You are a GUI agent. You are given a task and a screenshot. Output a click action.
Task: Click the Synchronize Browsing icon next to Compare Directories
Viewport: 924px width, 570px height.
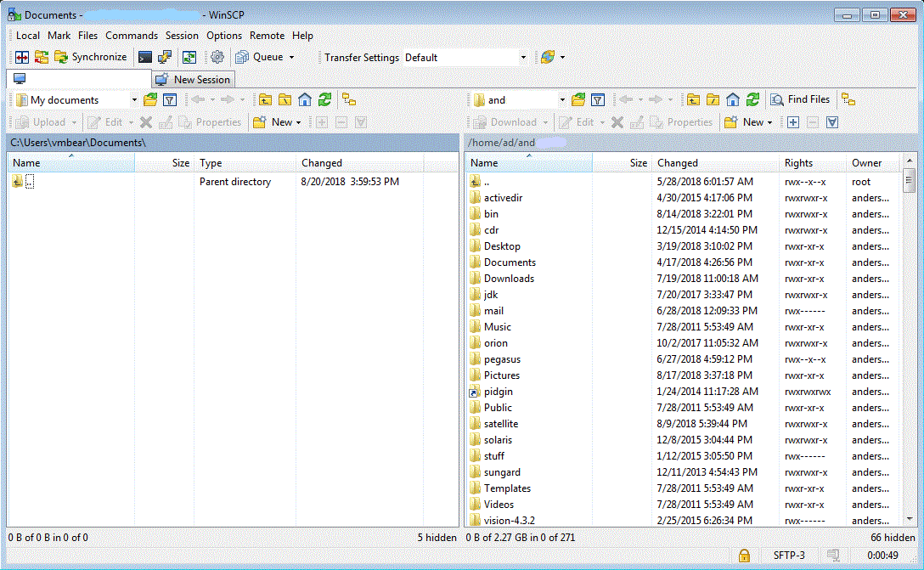coord(42,57)
